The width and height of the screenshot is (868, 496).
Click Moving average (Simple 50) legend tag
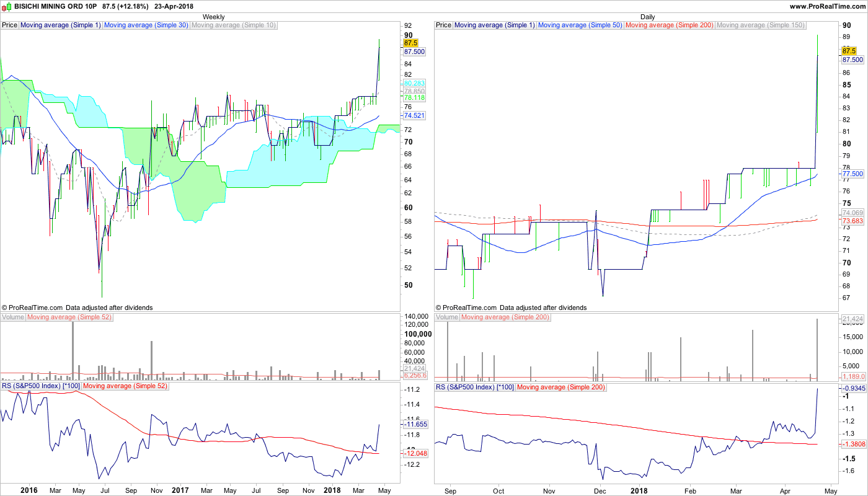click(580, 25)
